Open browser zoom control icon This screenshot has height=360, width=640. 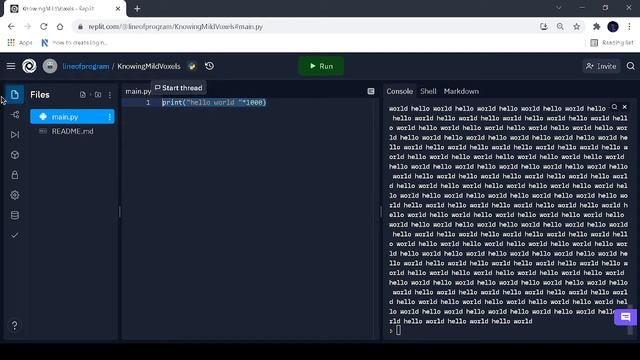(560, 27)
